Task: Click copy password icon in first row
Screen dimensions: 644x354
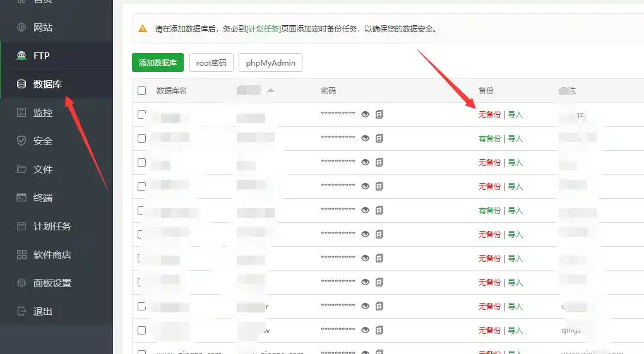Action: click(x=379, y=114)
